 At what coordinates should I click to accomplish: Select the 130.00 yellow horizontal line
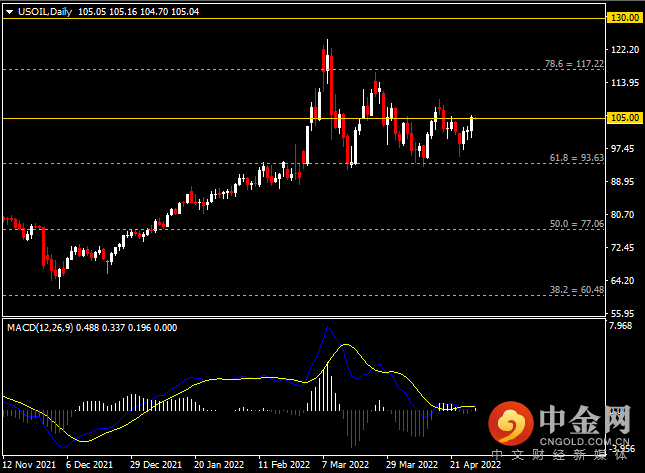tap(304, 19)
